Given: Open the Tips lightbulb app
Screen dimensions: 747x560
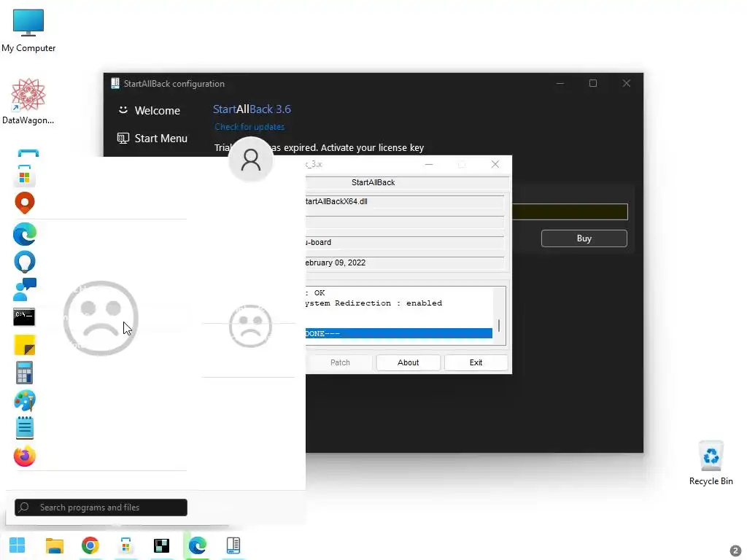Looking at the screenshot, I should tap(25, 262).
